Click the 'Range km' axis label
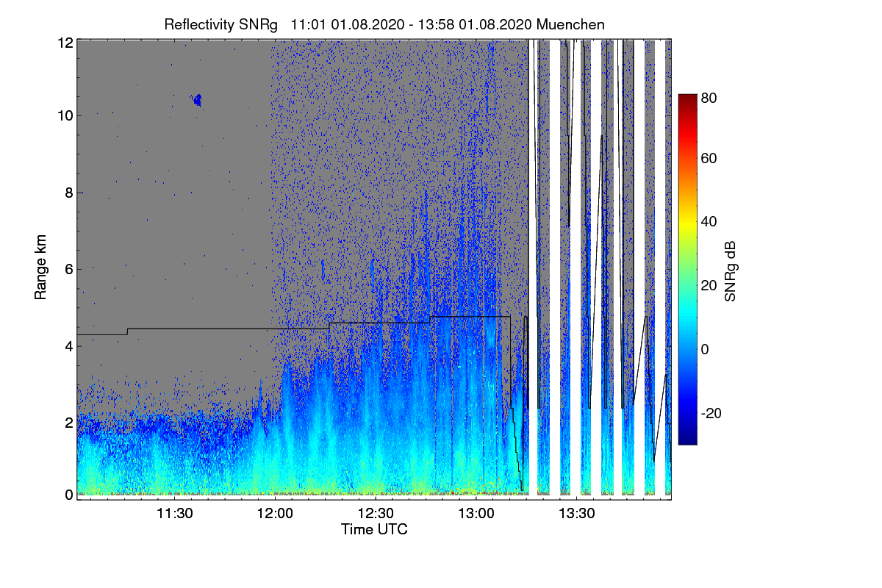 pyautogui.click(x=40, y=268)
